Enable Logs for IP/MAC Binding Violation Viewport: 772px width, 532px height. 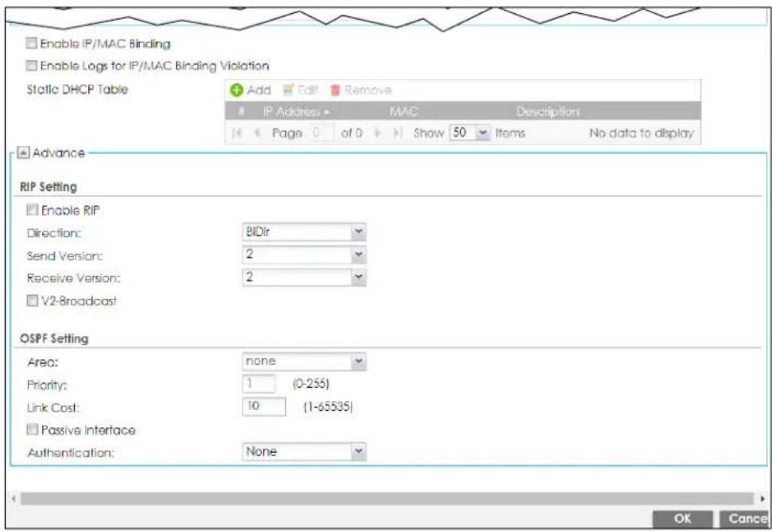[x=31, y=65]
